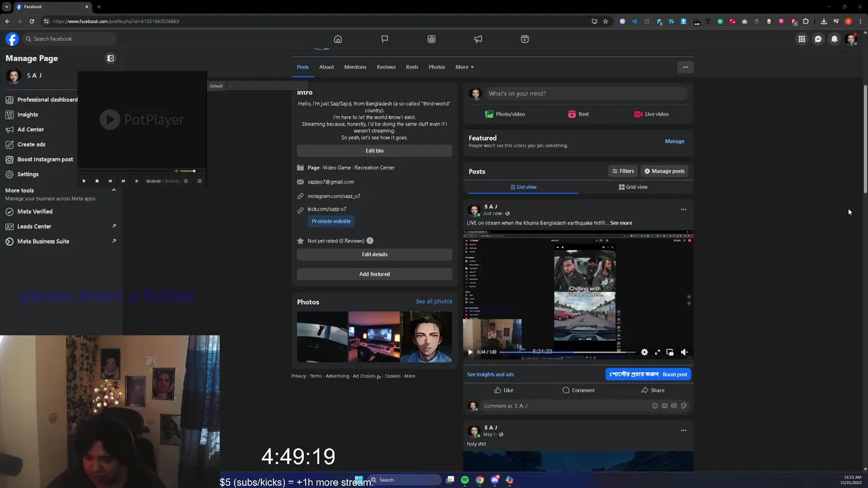Open the Facebook menu grid icon
868x488 pixels.
tap(802, 39)
